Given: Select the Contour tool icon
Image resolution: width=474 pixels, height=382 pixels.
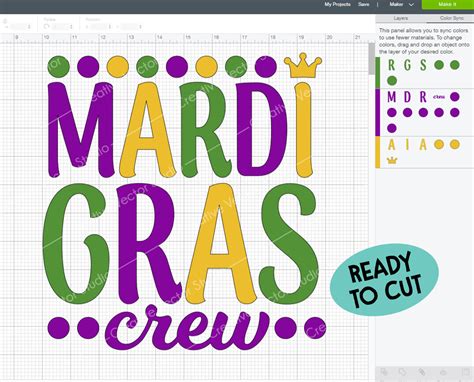Looking at the screenshot, I should (465, 372).
